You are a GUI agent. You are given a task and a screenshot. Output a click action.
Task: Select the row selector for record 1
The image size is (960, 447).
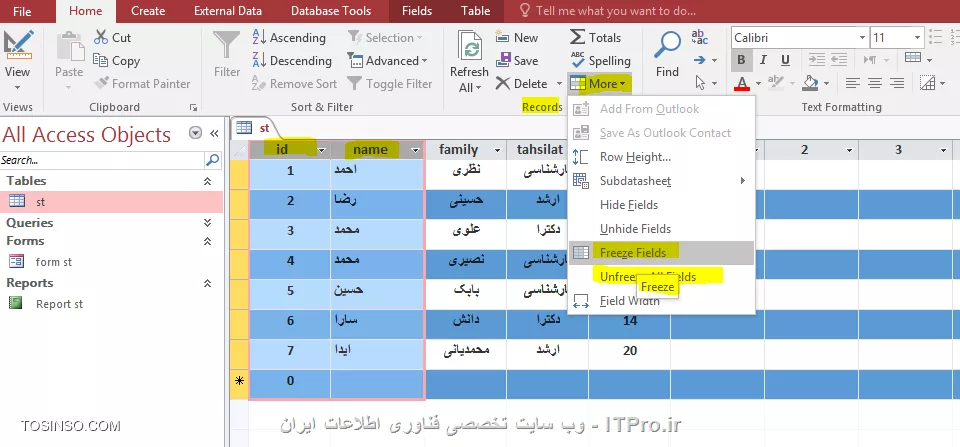click(239, 175)
